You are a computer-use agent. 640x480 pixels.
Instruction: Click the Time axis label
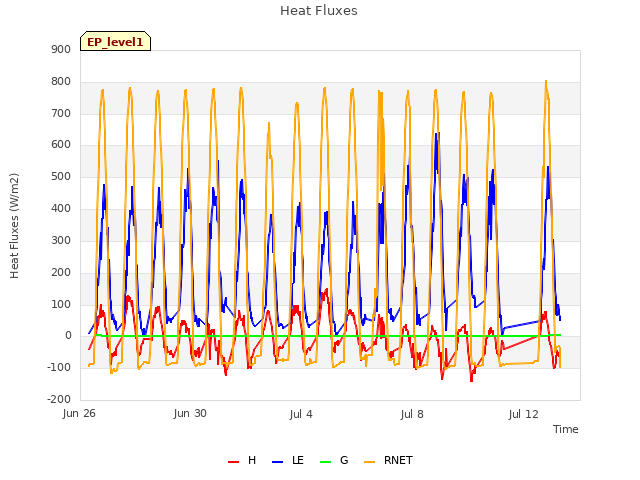566,429
